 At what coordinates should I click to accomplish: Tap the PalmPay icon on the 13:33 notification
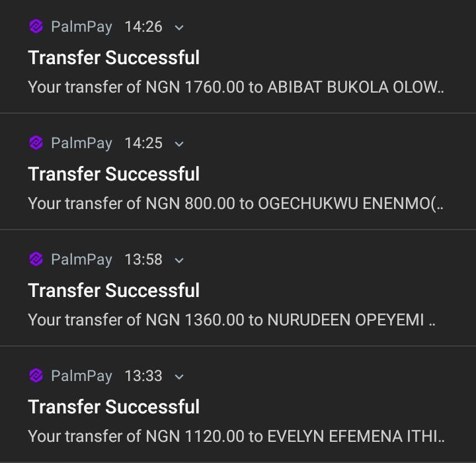[x=36, y=376]
